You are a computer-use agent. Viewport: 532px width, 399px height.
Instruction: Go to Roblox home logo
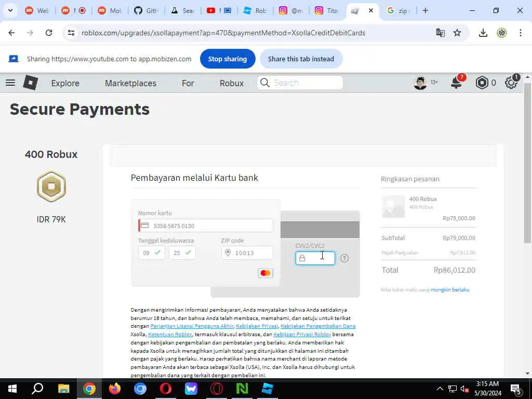30,83
